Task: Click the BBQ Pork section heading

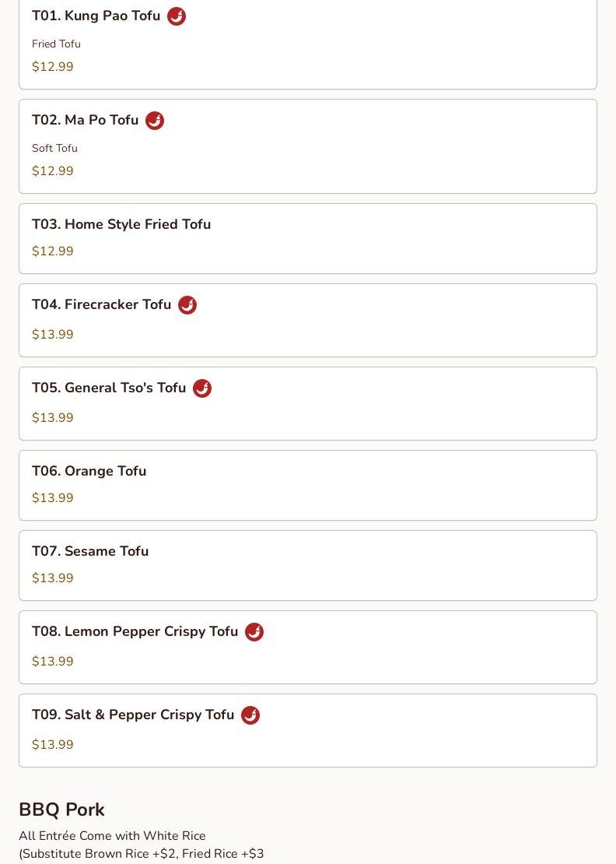Action: coord(61,810)
